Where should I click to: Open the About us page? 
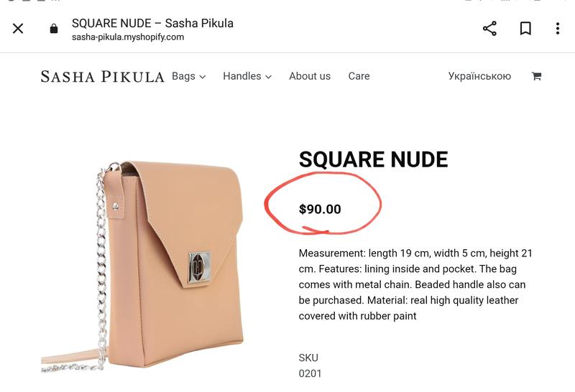[310, 76]
